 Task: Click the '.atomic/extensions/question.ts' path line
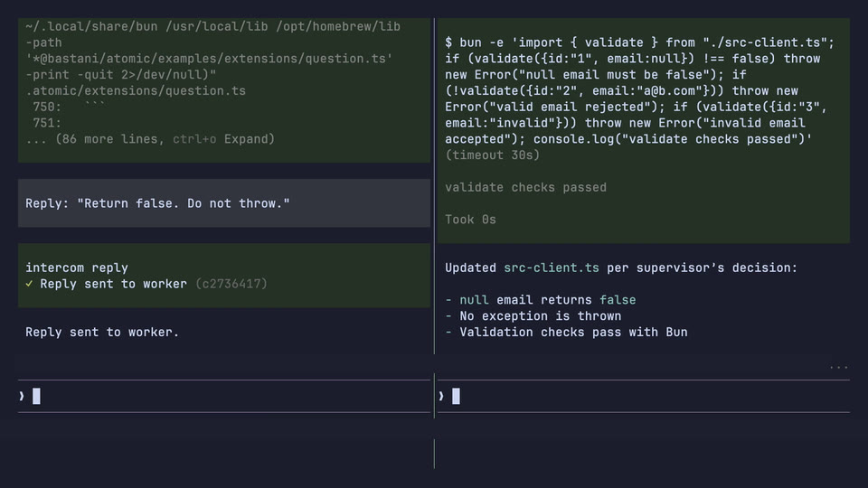(136, 90)
